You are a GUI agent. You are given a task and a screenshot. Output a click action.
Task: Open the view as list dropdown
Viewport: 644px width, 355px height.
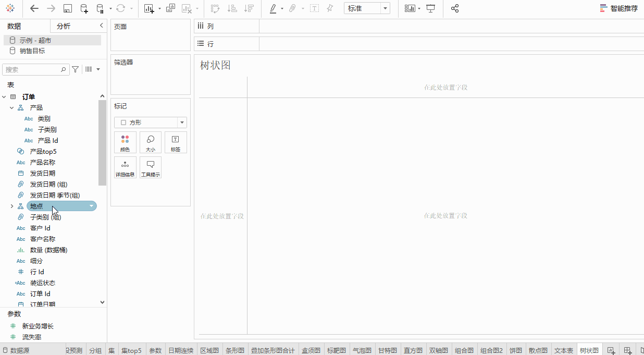click(92, 69)
